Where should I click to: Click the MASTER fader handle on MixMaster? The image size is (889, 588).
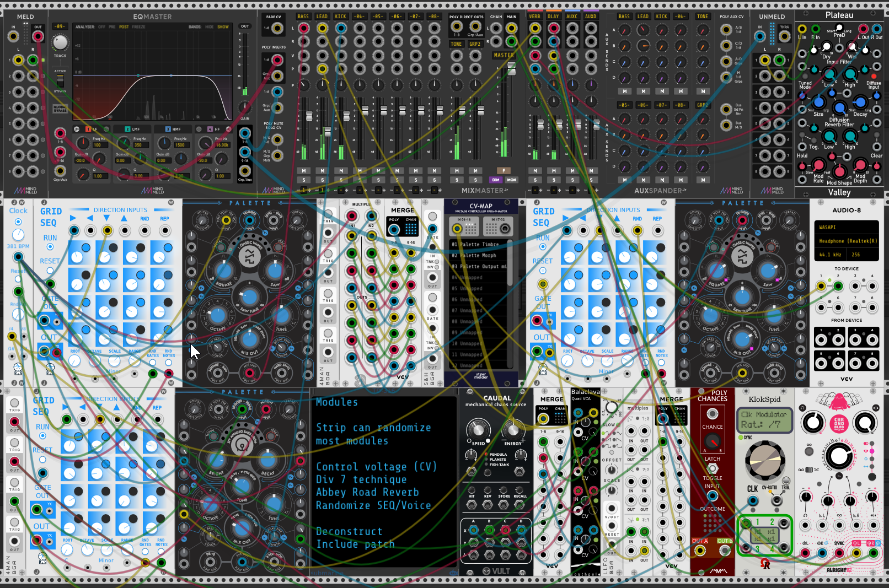(x=512, y=68)
